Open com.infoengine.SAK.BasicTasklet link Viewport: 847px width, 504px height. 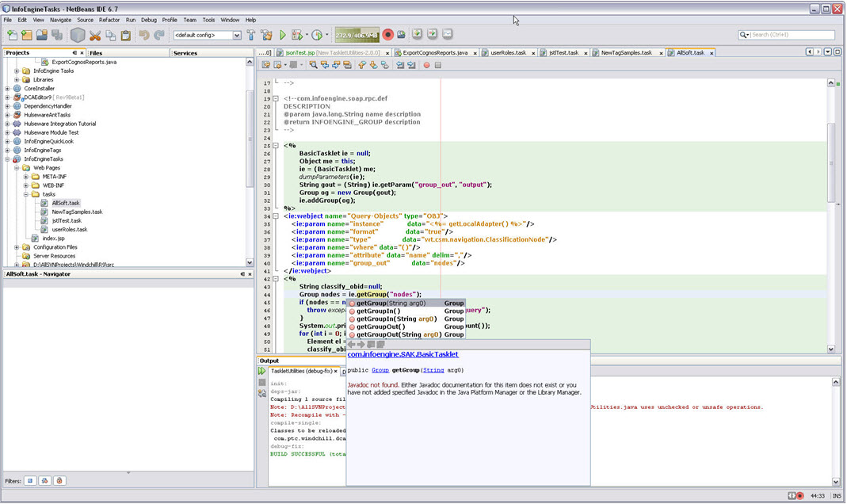pyautogui.click(x=403, y=355)
